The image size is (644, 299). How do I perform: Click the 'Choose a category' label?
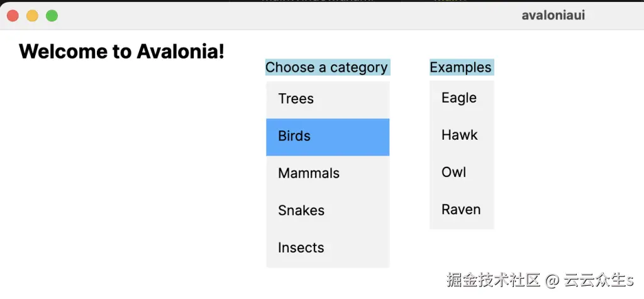326,67
